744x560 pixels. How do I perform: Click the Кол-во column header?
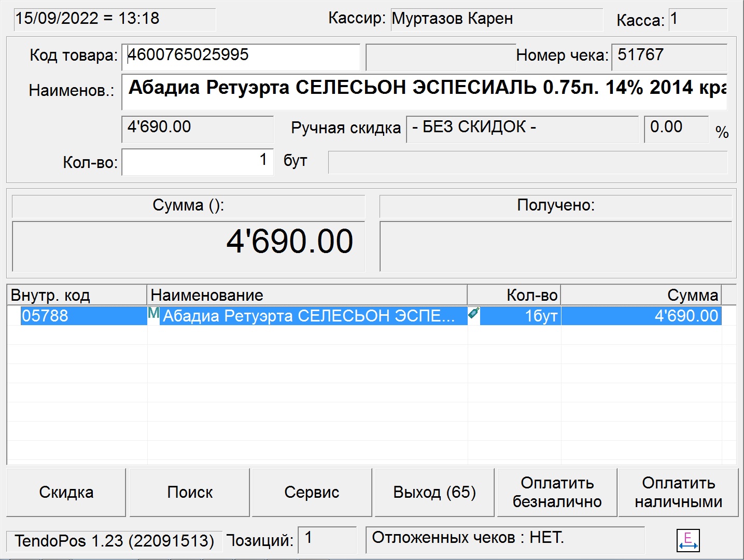[514, 295]
